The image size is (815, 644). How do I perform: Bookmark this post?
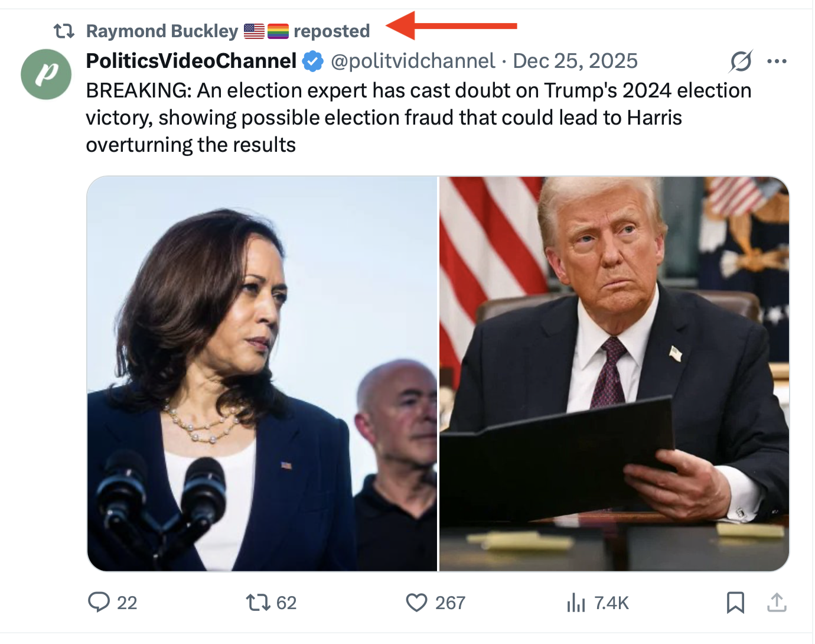tap(735, 603)
